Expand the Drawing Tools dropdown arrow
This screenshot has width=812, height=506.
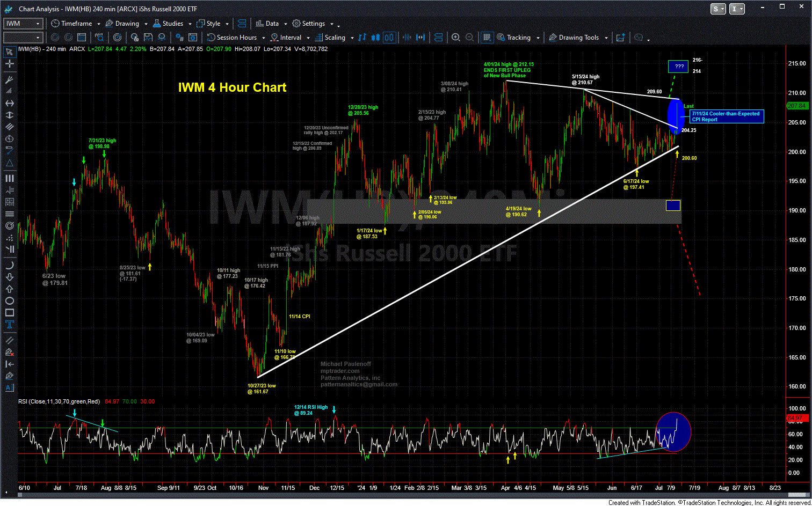pos(606,38)
